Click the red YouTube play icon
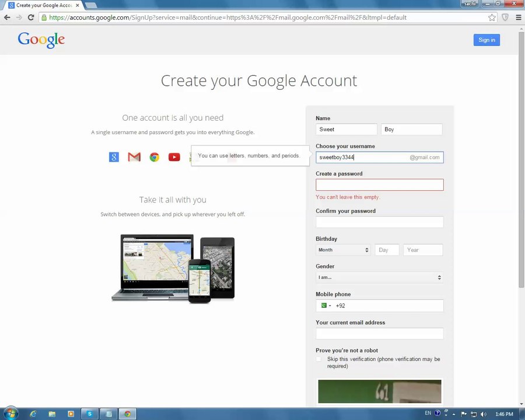The image size is (525, 420). pyautogui.click(x=174, y=157)
